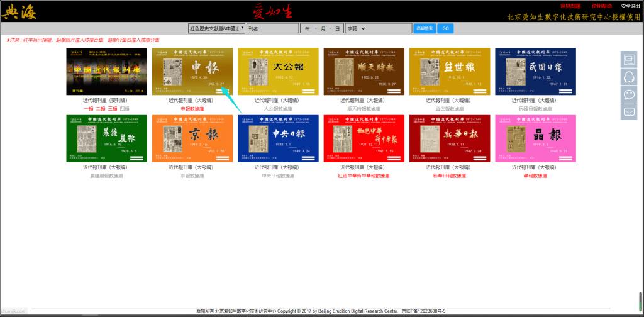Click the 京報數據庫 link text
The height and width of the screenshot is (317, 644).
tap(192, 175)
